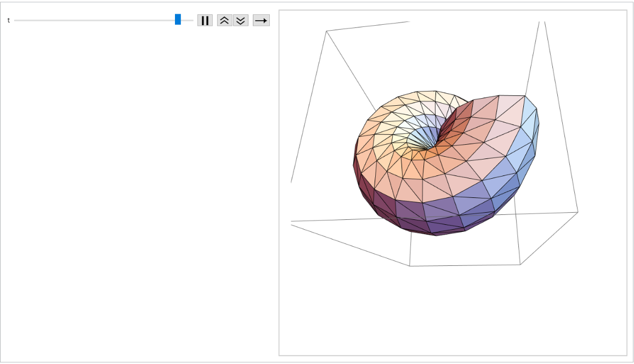Grab the blue t slider thumb

click(x=178, y=20)
